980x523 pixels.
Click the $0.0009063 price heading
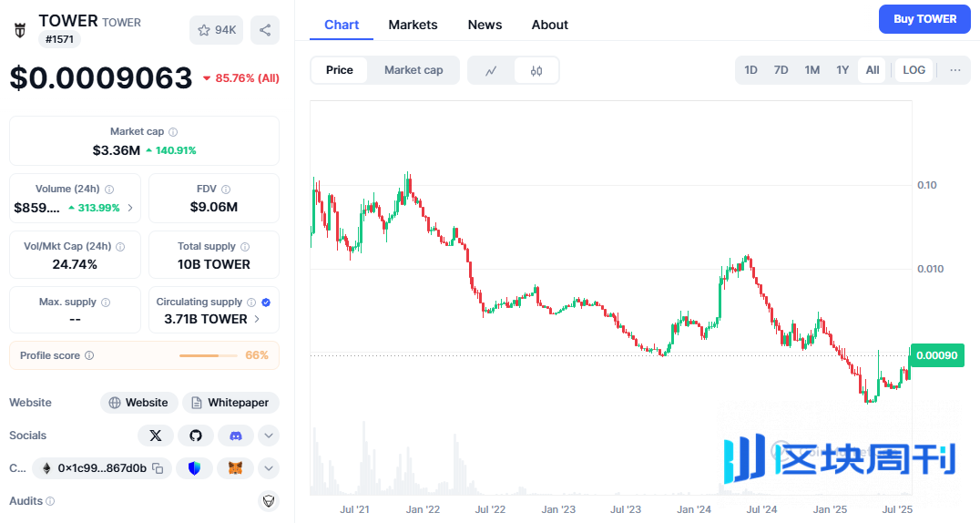coord(100,78)
